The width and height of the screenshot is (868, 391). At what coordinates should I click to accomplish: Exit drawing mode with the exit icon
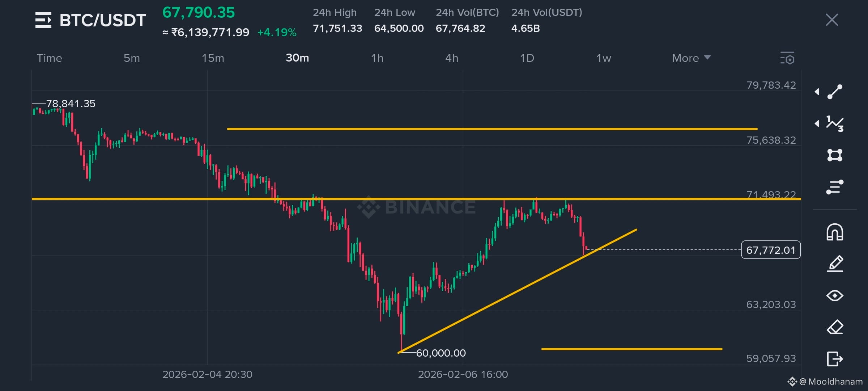tap(835, 359)
